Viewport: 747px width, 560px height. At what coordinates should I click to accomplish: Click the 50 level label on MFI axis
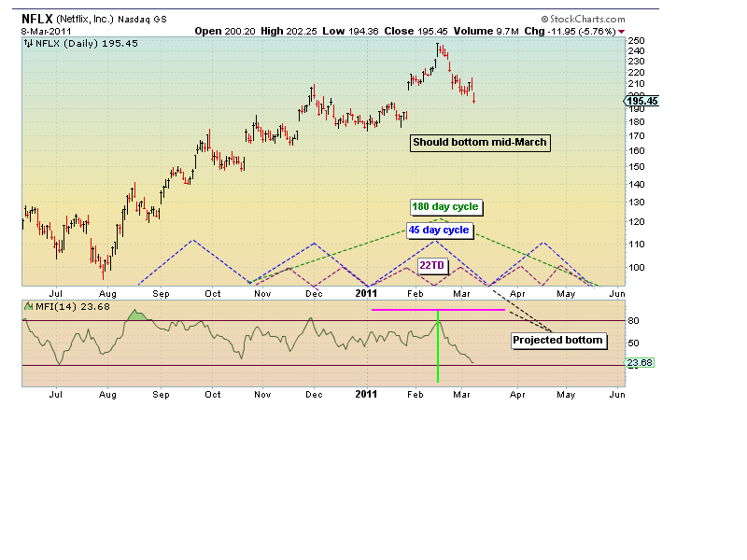coord(633,343)
